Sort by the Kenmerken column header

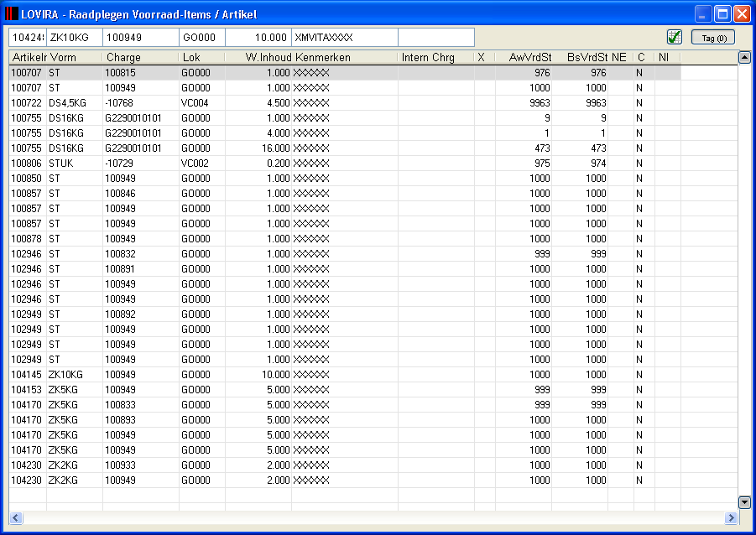tap(345, 57)
